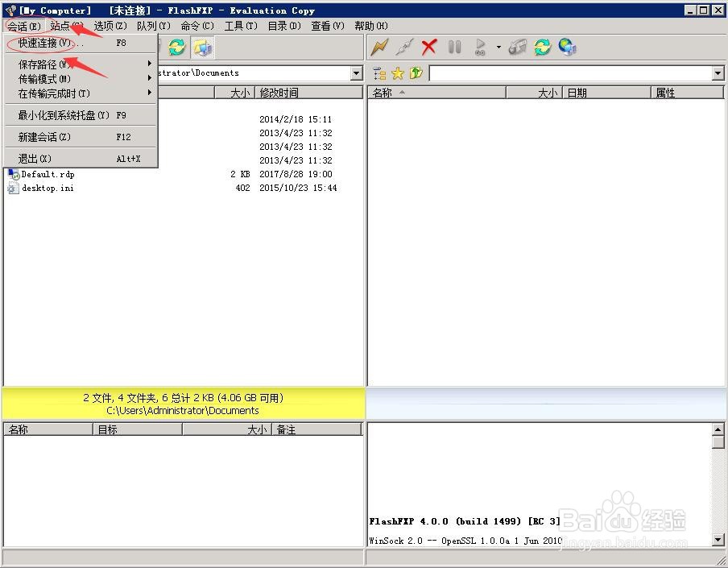Click the Default.rdp file icon

click(x=13, y=175)
